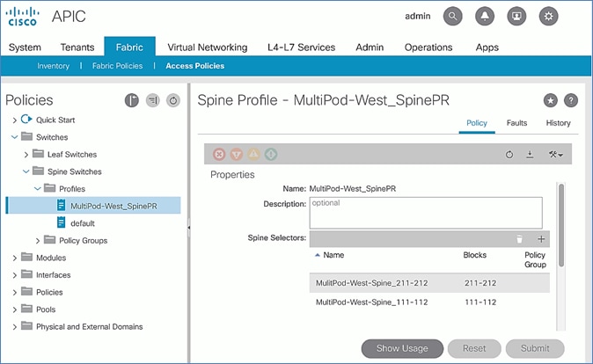
Task: Open the Operations menu
Action: click(x=428, y=47)
